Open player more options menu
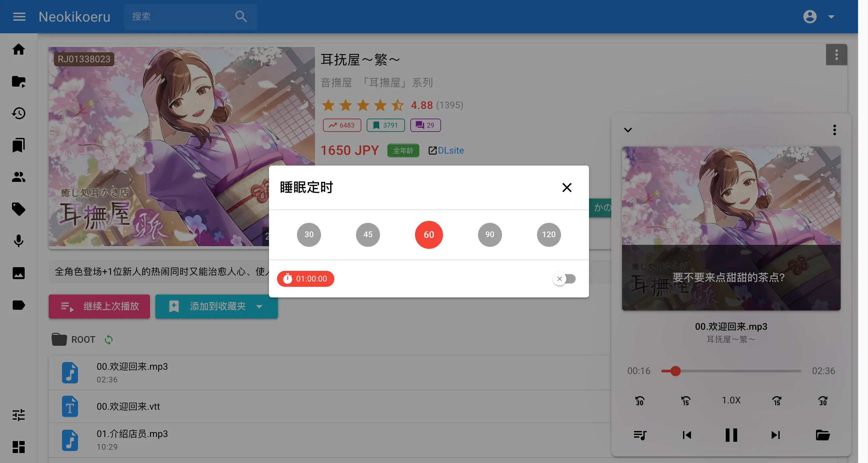Screen dimensions: 868x463 834,130
